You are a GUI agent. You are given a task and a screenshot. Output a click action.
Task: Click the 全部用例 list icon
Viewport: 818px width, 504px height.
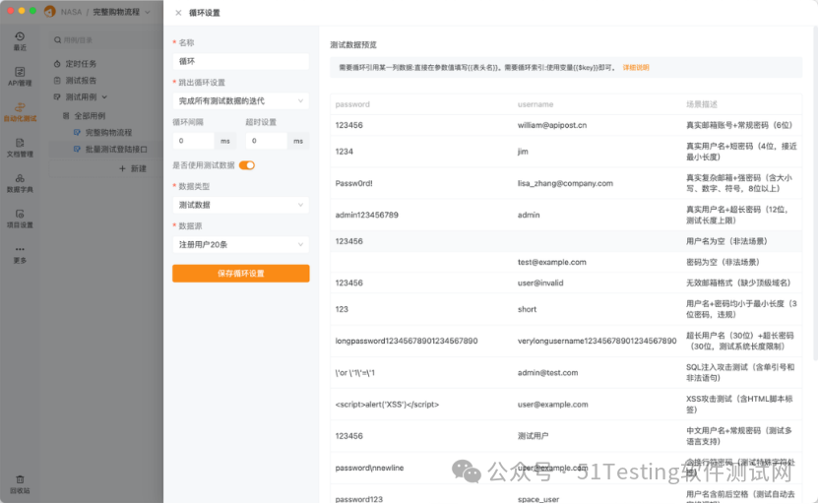[66, 116]
